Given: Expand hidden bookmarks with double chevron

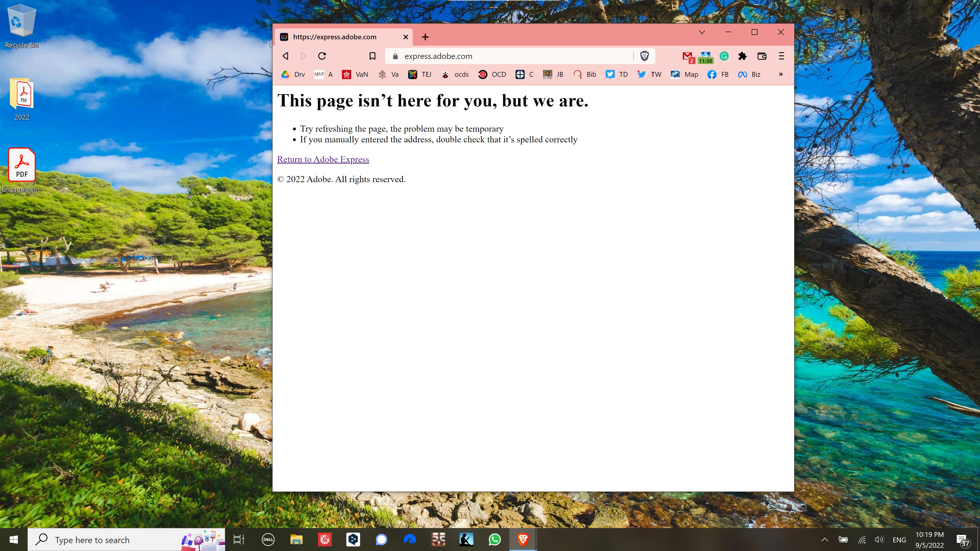Looking at the screenshot, I should tap(781, 74).
